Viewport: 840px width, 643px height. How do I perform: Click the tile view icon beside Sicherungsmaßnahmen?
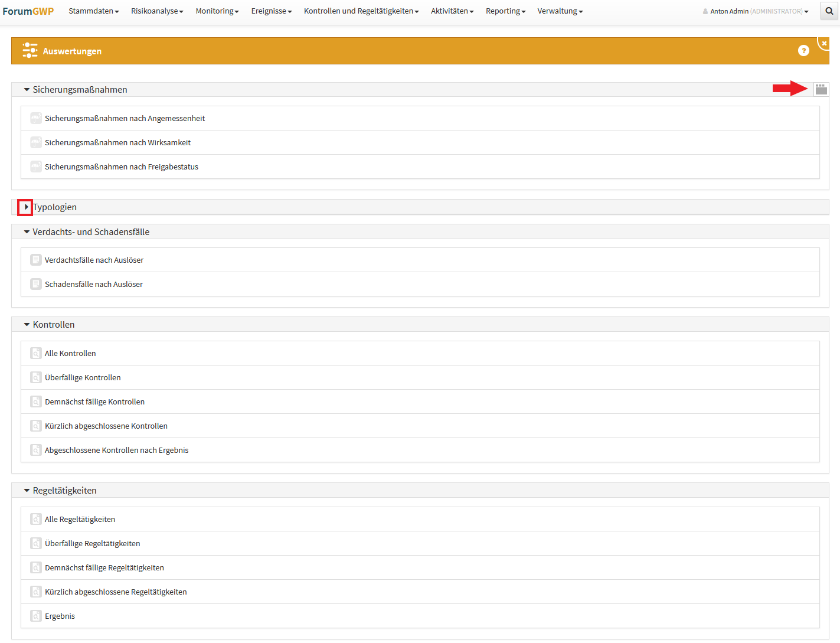click(821, 89)
